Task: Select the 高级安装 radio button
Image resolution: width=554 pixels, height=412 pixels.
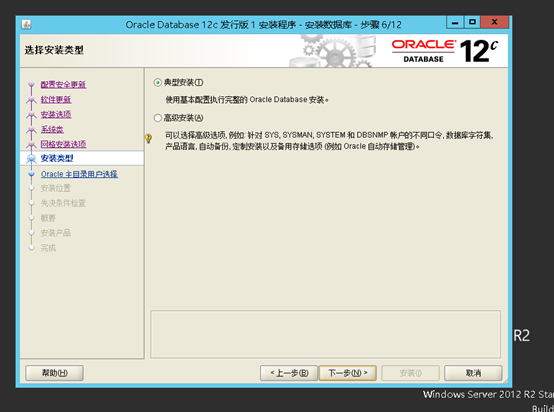Action: 158,118
